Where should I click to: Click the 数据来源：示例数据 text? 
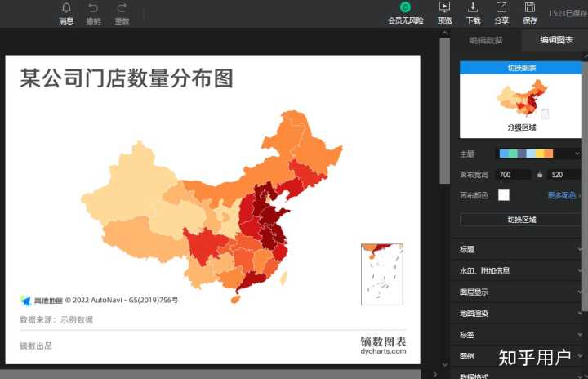pyautogui.click(x=56, y=319)
